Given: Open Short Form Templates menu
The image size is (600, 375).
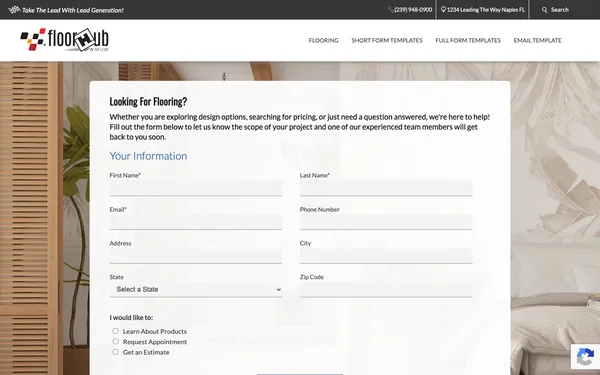Looking at the screenshot, I should (387, 40).
